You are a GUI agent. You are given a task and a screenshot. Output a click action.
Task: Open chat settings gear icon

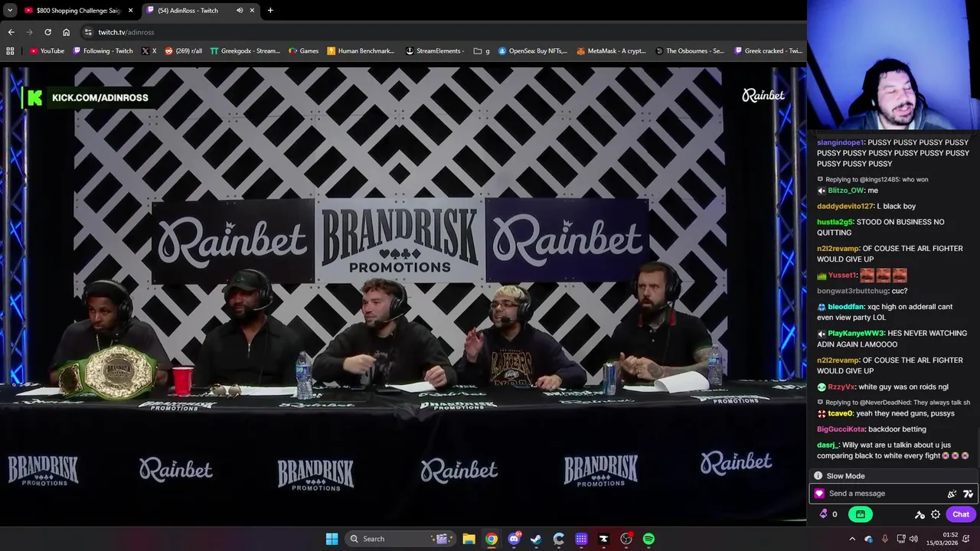(936, 514)
